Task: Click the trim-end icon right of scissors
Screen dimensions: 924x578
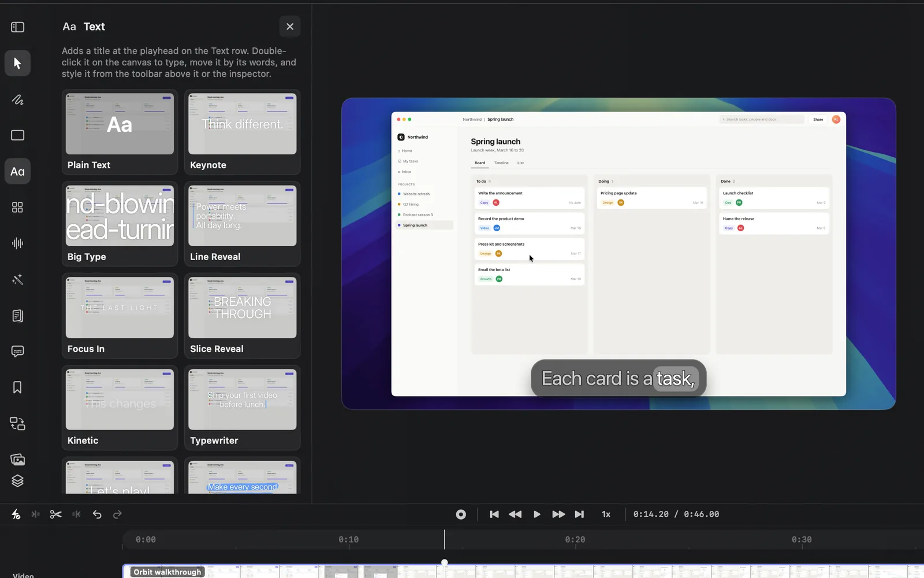Action: point(76,514)
